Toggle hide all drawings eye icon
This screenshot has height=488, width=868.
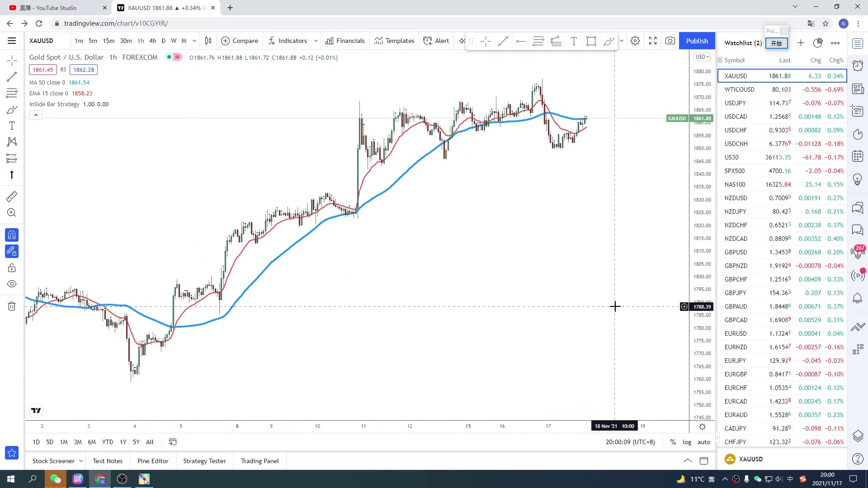(x=12, y=284)
